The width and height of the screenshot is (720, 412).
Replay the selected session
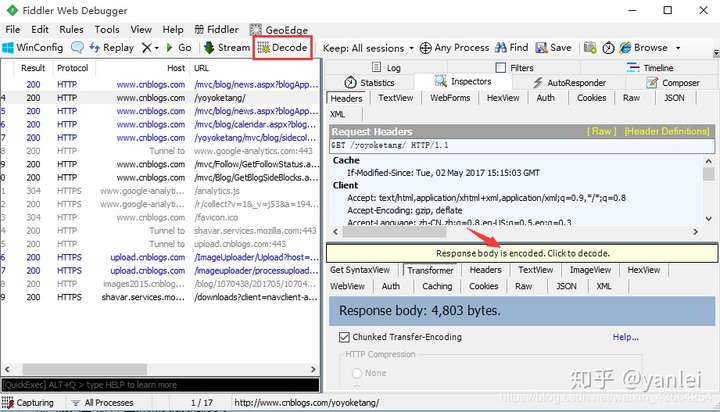click(x=112, y=48)
